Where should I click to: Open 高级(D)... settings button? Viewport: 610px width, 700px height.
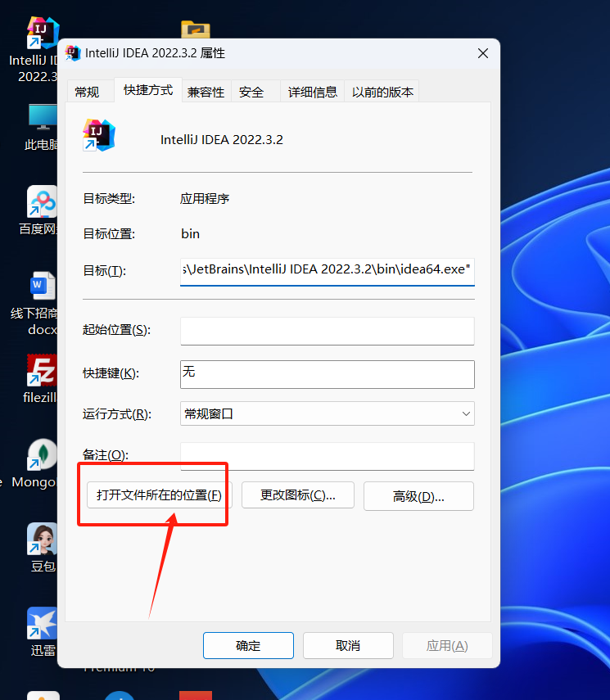coord(418,496)
